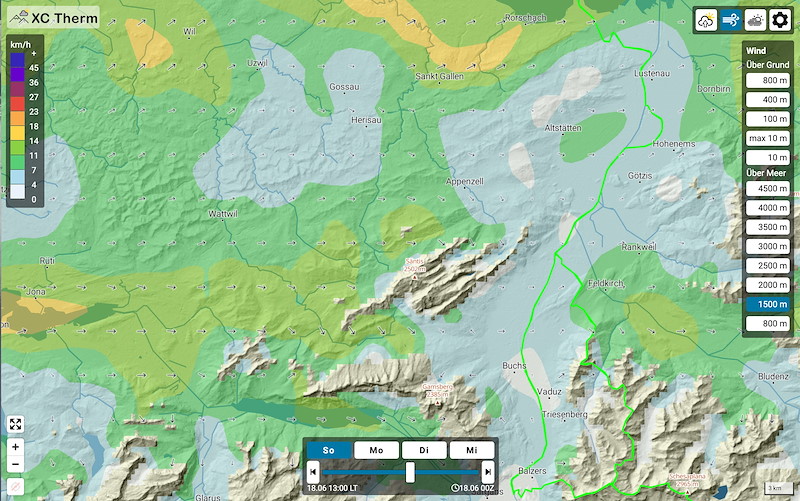Switch to the Di day tab
Viewport: 800px width, 501px height.
pyautogui.click(x=424, y=450)
